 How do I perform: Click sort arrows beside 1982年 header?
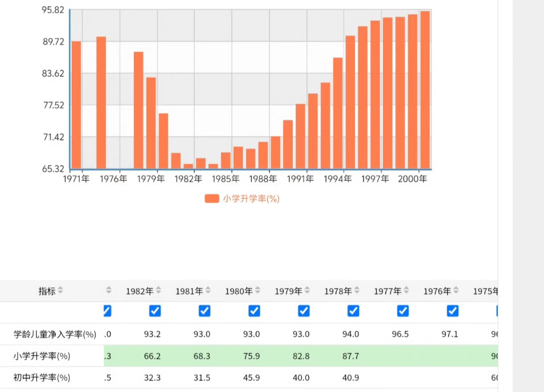click(x=158, y=291)
